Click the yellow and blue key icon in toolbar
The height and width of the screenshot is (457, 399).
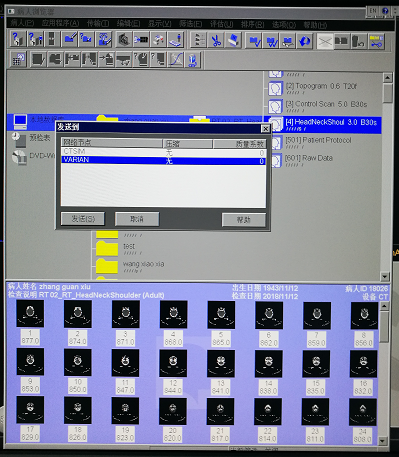(376, 41)
